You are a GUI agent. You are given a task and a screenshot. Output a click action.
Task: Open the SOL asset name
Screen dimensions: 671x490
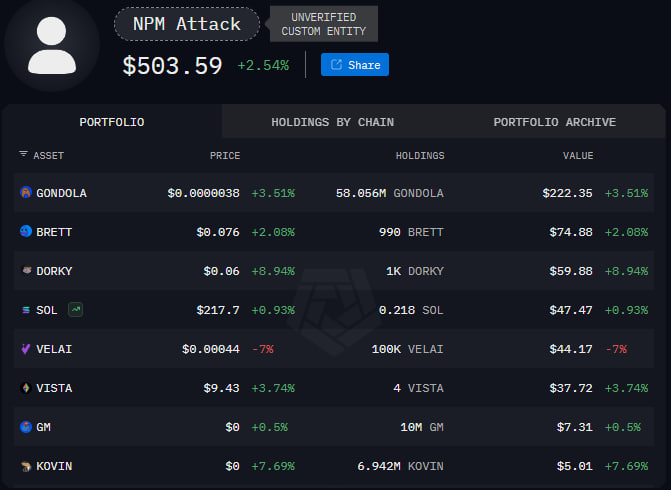pyautogui.click(x=47, y=310)
